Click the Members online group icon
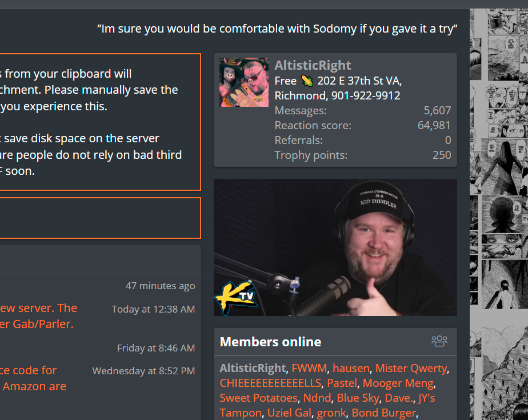This screenshot has height=420, width=528. 439,341
